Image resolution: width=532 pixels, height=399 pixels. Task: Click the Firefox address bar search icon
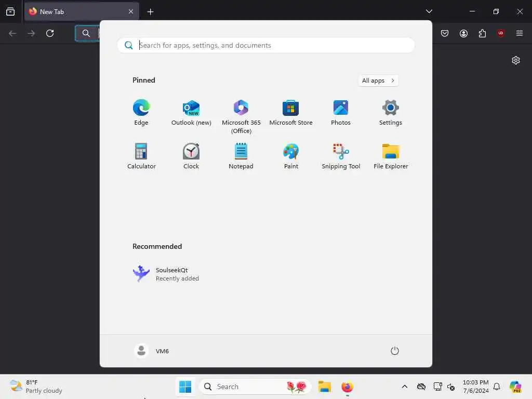click(x=86, y=33)
